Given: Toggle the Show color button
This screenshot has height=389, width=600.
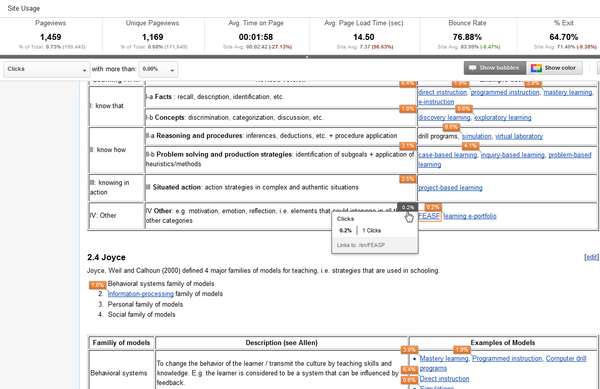Looking at the screenshot, I should tap(554, 68).
